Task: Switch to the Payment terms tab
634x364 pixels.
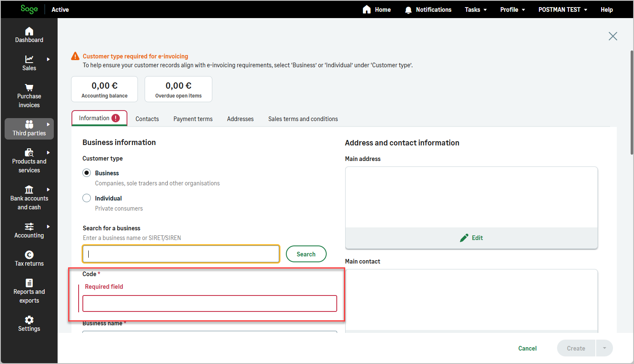Action: [x=193, y=119]
